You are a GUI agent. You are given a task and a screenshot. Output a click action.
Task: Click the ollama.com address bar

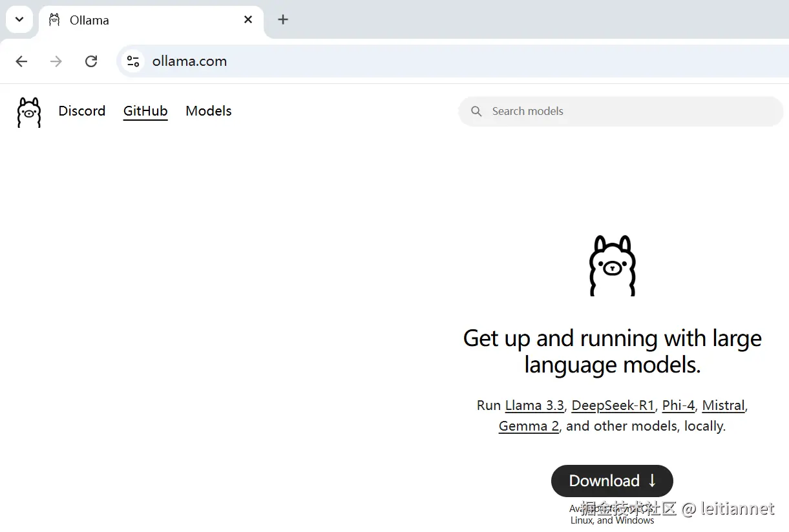(452, 61)
